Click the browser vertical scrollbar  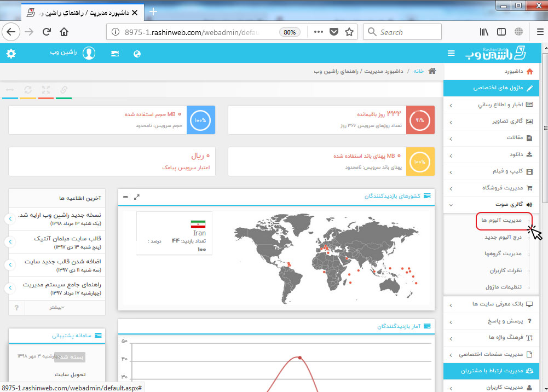(x=545, y=128)
